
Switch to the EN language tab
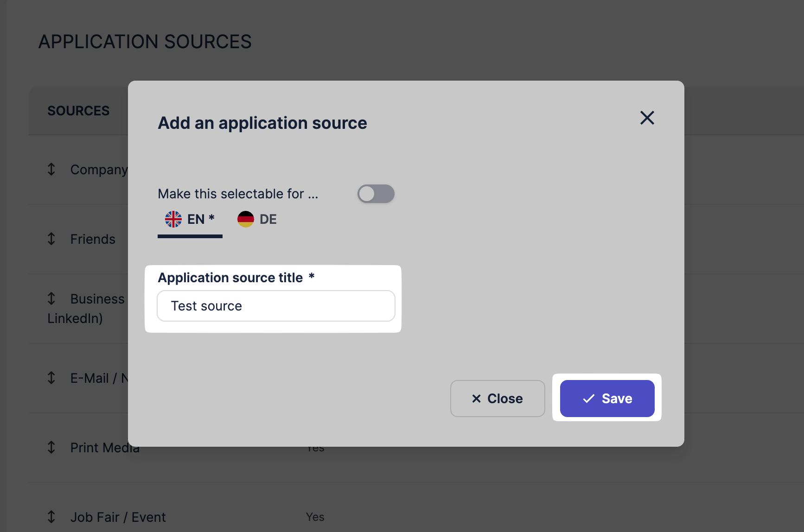pyautogui.click(x=190, y=220)
